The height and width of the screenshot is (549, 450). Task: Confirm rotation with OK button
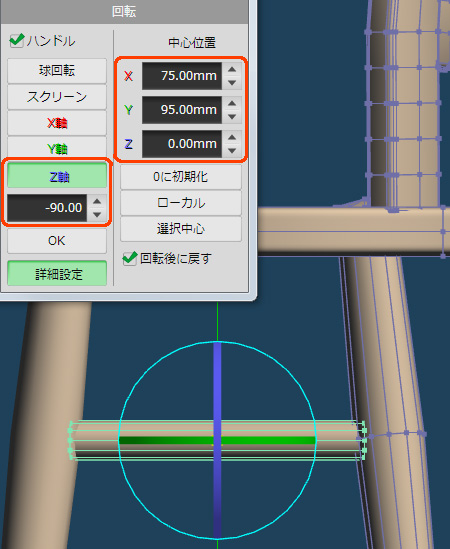(x=57, y=241)
